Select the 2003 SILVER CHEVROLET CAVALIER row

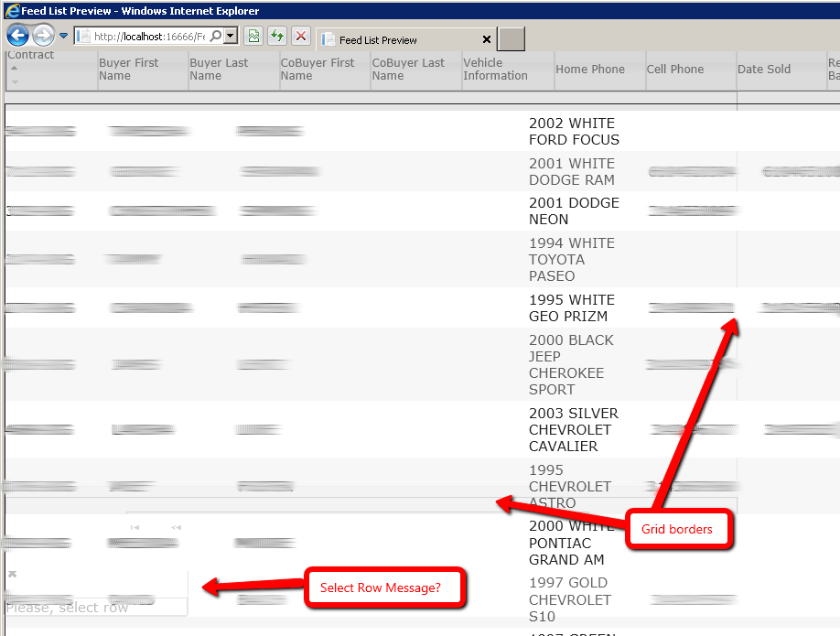422,430
